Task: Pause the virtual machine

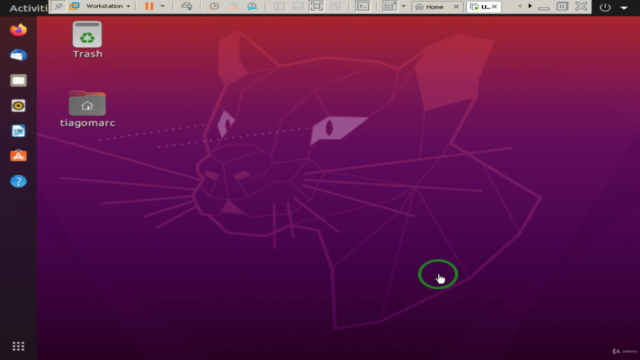Action: (149, 6)
